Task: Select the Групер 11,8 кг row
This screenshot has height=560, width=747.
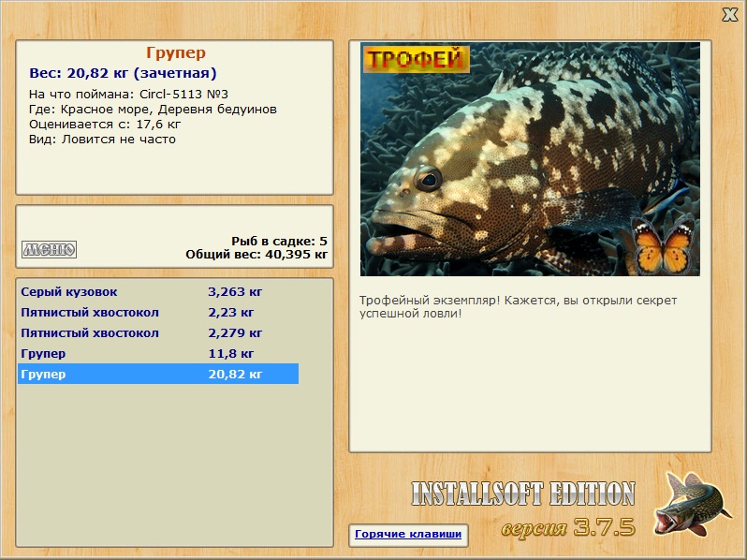Action: [158, 353]
